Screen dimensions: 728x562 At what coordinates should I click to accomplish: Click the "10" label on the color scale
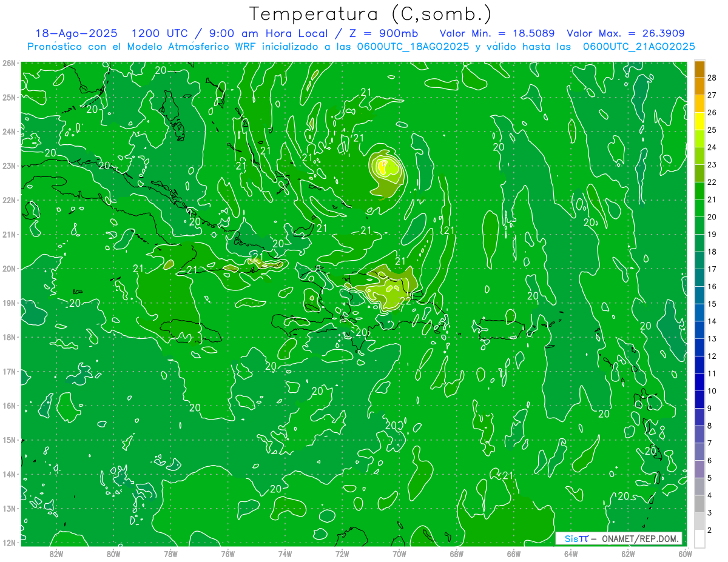click(712, 391)
